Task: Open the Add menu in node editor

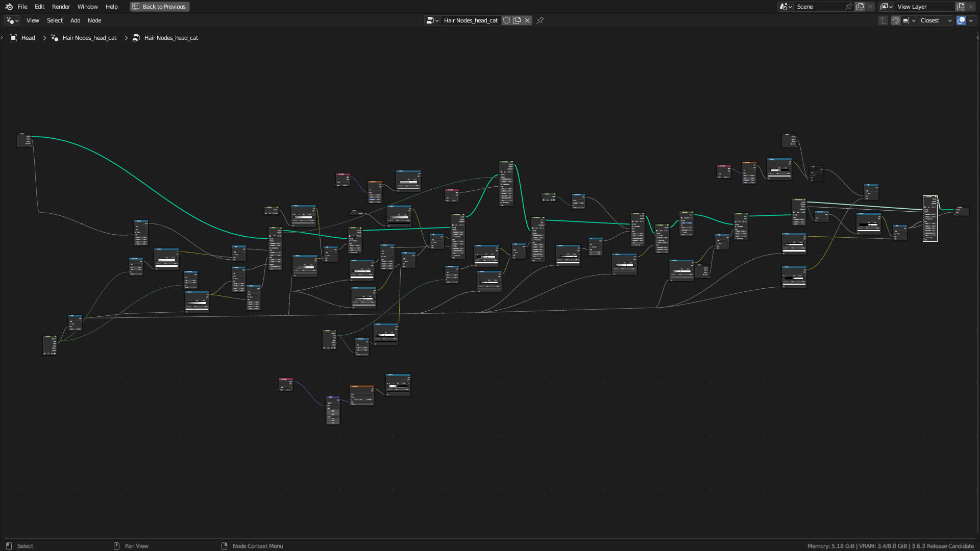Action: point(75,20)
